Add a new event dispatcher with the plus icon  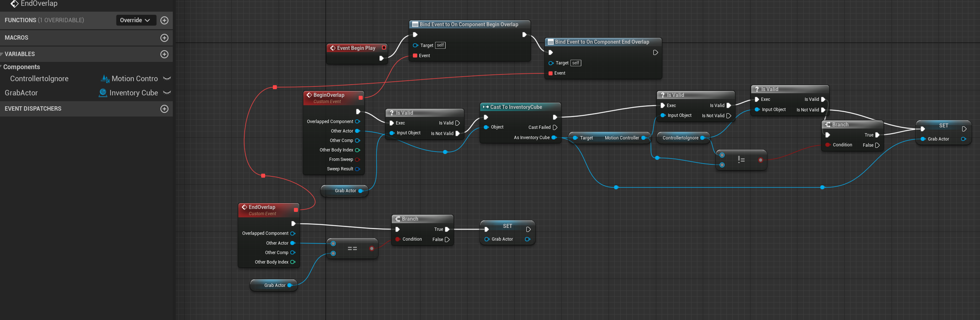(x=164, y=109)
